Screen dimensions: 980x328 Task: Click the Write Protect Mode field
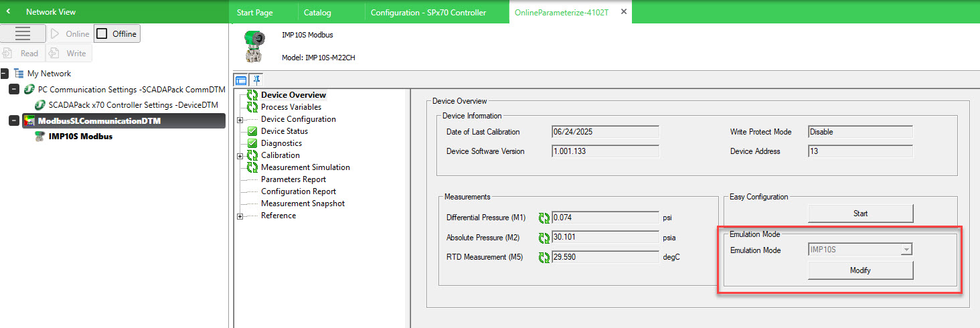coord(860,132)
